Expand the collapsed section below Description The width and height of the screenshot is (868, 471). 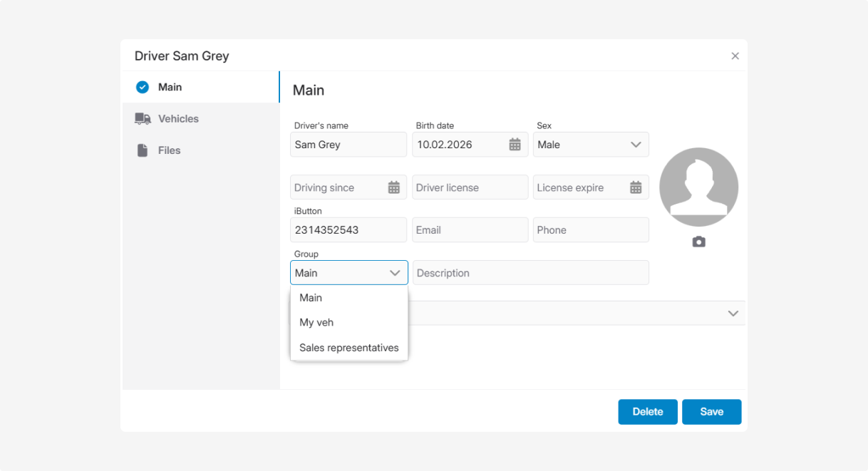pos(733,314)
